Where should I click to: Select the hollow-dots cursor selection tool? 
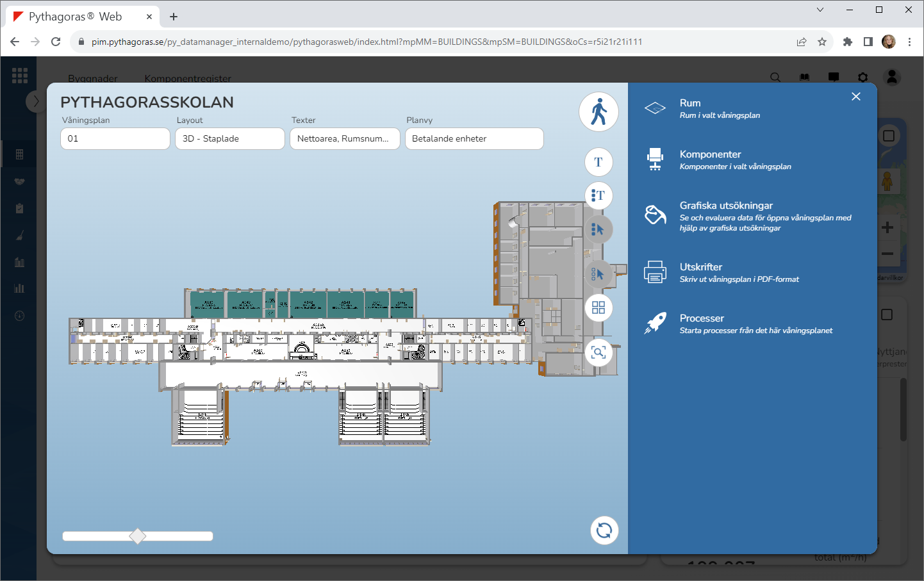598,274
